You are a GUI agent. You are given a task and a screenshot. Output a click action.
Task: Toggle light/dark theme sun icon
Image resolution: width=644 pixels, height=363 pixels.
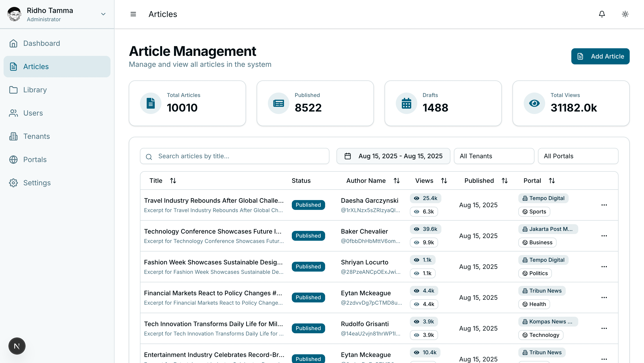tap(625, 14)
